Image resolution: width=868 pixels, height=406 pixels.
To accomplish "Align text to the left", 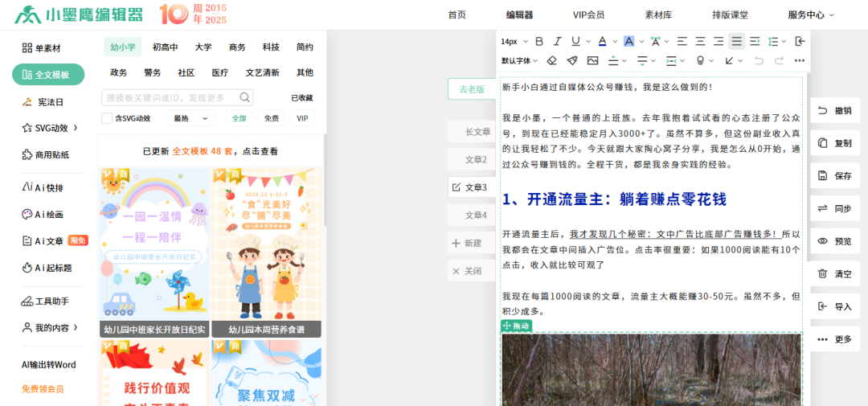I will [x=682, y=41].
